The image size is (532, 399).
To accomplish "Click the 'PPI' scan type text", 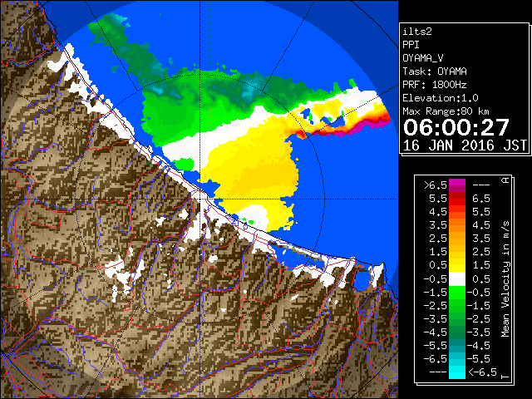I will (x=411, y=45).
